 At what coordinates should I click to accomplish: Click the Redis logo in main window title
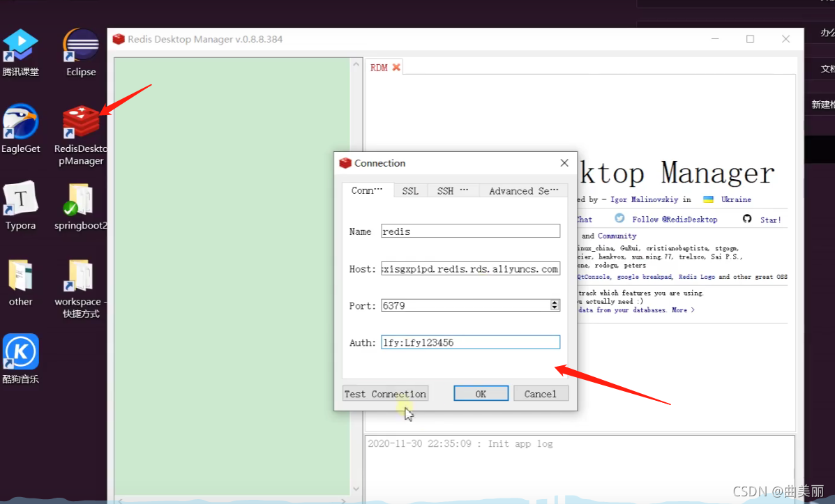click(x=119, y=39)
